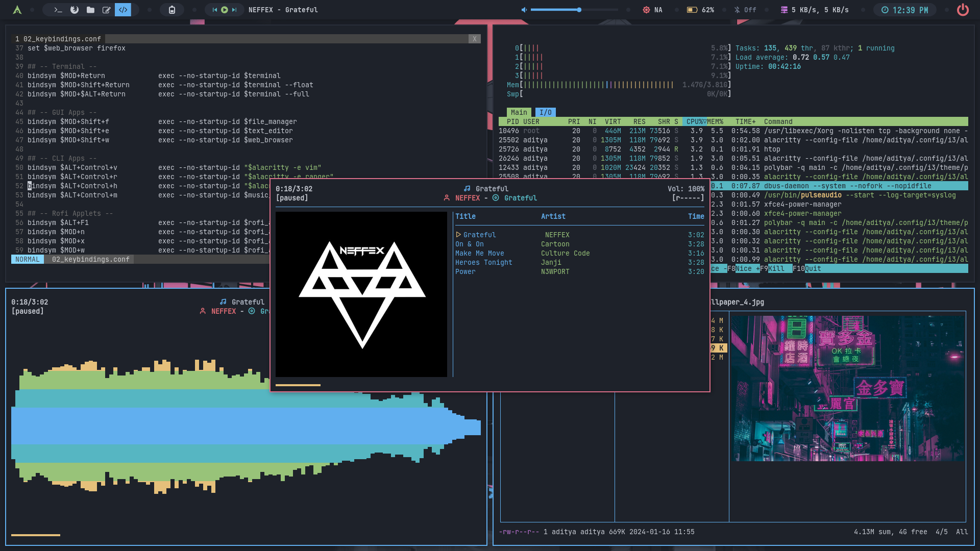This screenshot has height=551, width=980.
Task: Open the Arch Linux launcher icon
Action: coord(17,10)
